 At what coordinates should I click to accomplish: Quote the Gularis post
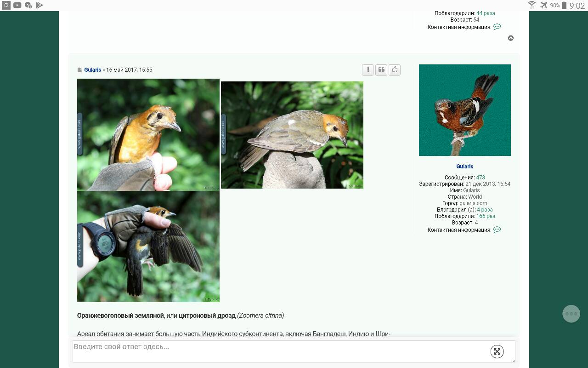[x=381, y=70]
